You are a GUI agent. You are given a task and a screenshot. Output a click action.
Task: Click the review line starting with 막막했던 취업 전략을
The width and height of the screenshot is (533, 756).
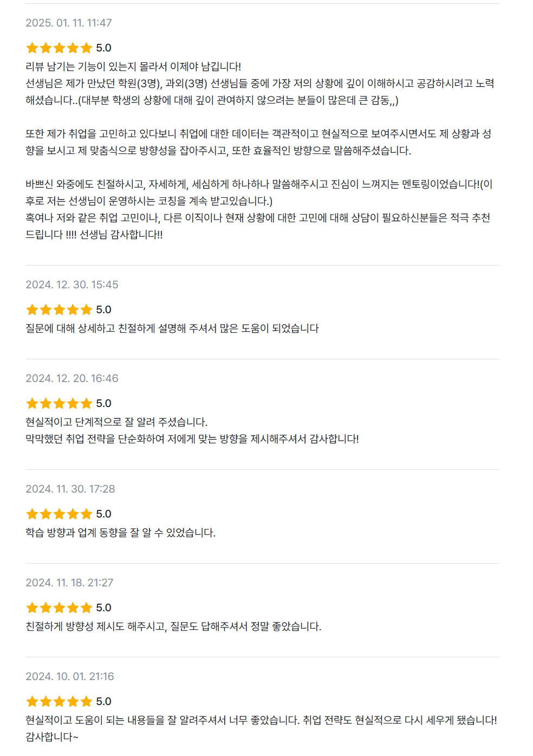pyautogui.click(x=192, y=439)
